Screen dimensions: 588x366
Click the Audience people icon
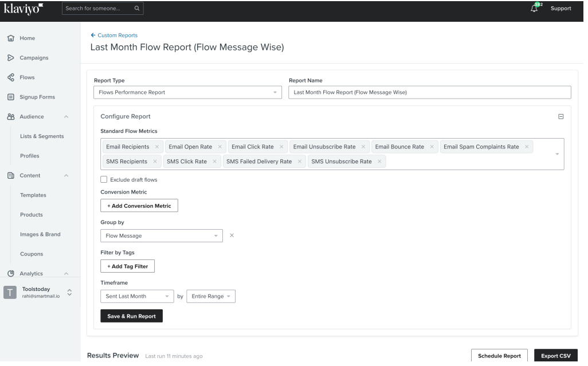11,116
